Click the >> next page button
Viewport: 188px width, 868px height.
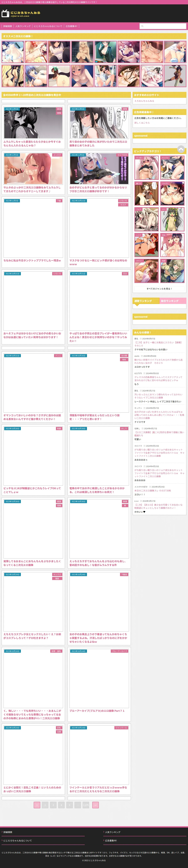[95, 805]
